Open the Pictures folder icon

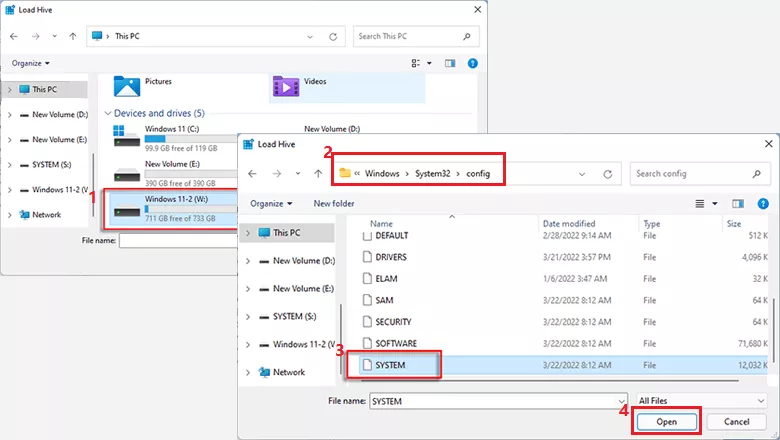coord(126,86)
